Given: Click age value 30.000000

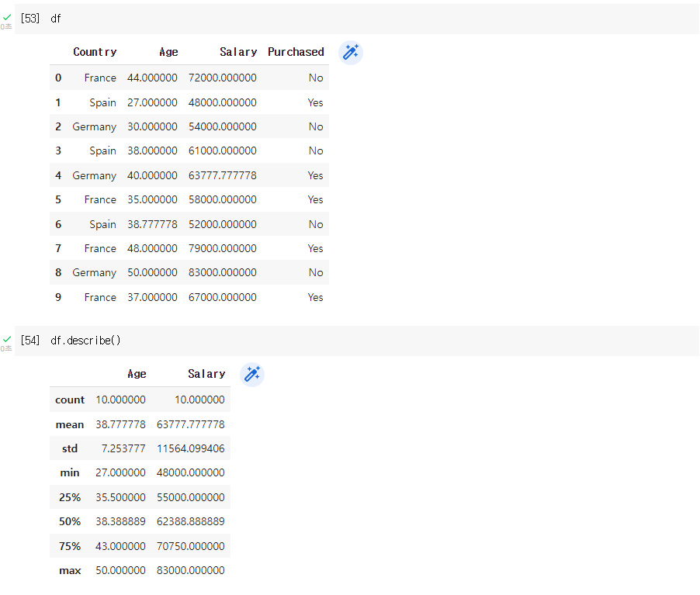Looking at the screenshot, I should point(152,126).
